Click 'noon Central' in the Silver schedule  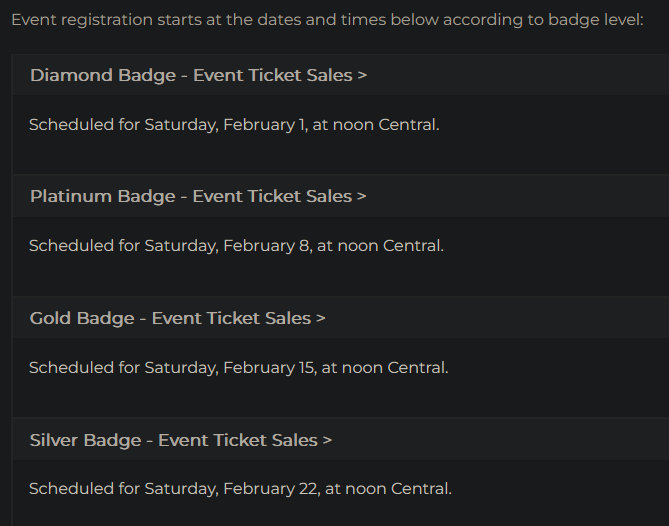398,489
